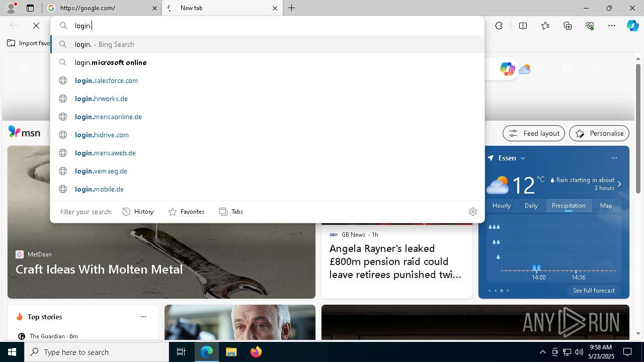Image resolution: width=644 pixels, height=362 pixels.
Task: Open Browser essentials heart icon
Action: pos(590,26)
